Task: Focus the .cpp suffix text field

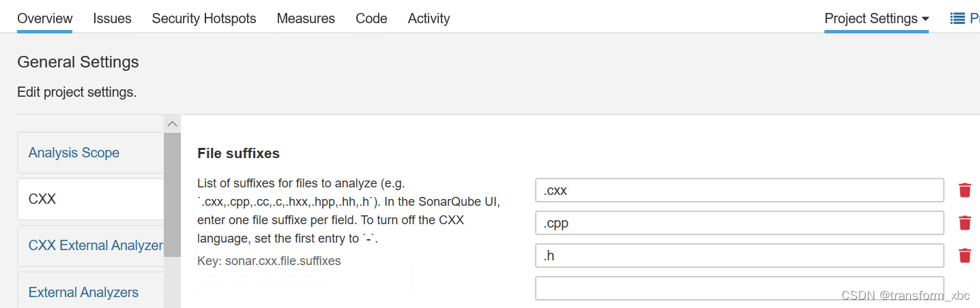Action: (739, 223)
